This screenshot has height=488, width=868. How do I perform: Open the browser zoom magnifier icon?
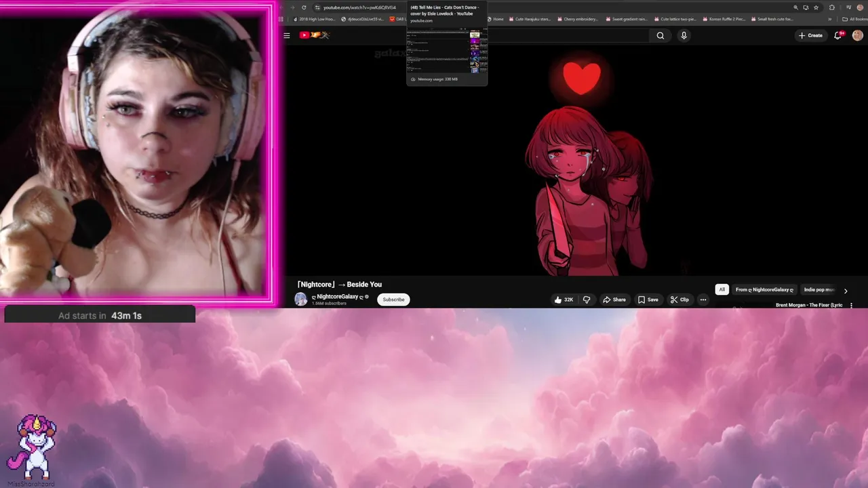(x=796, y=7)
